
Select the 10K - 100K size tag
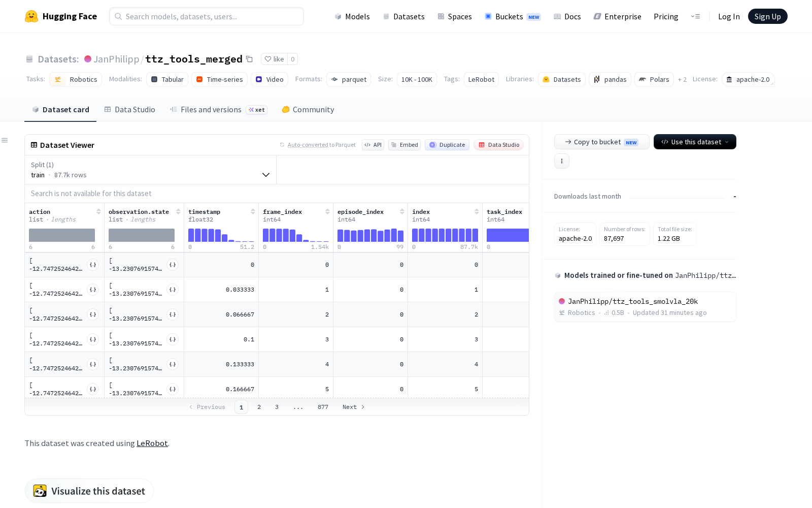pos(417,79)
